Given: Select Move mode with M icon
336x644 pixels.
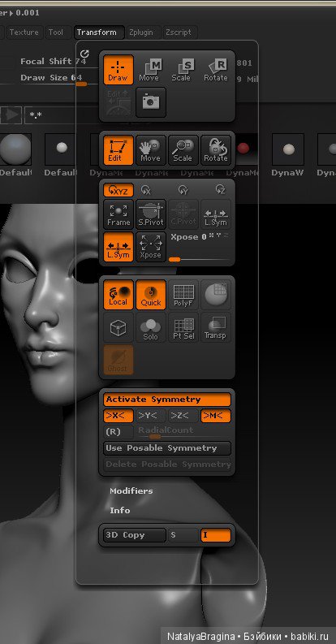Looking at the screenshot, I should click(151, 70).
